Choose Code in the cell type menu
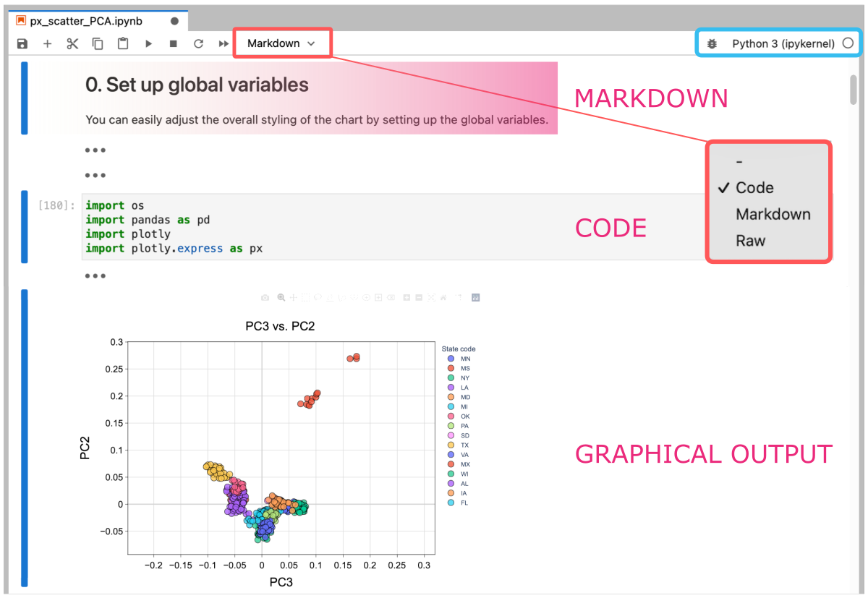The width and height of the screenshot is (868, 598). point(754,188)
